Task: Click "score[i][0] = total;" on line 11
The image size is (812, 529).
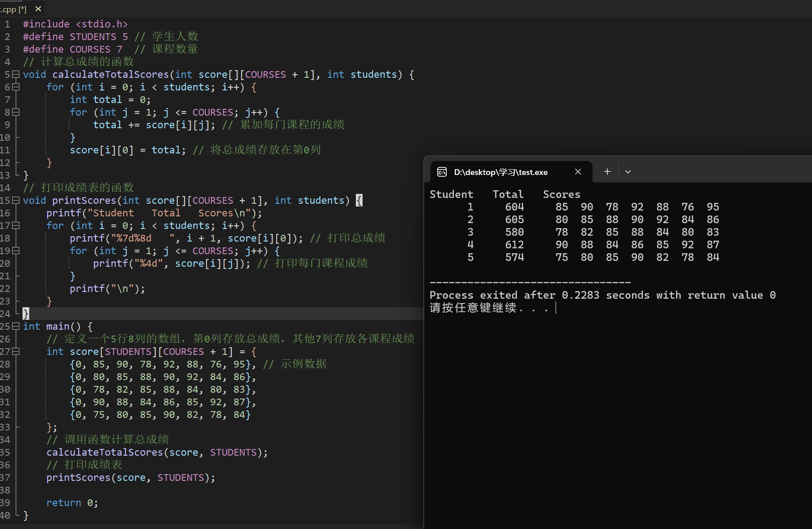Action: [x=128, y=150]
